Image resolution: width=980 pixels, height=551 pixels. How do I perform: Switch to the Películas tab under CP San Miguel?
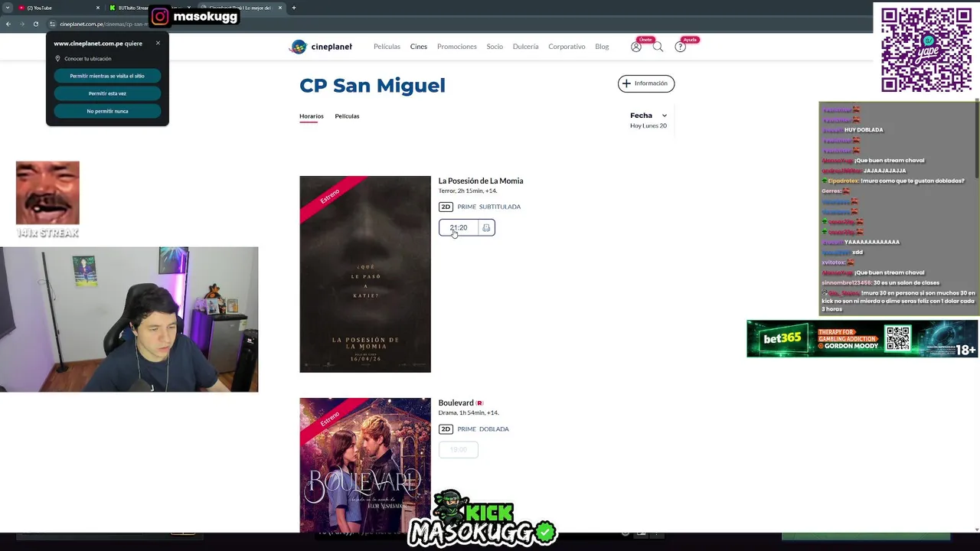(x=347, y=116)
